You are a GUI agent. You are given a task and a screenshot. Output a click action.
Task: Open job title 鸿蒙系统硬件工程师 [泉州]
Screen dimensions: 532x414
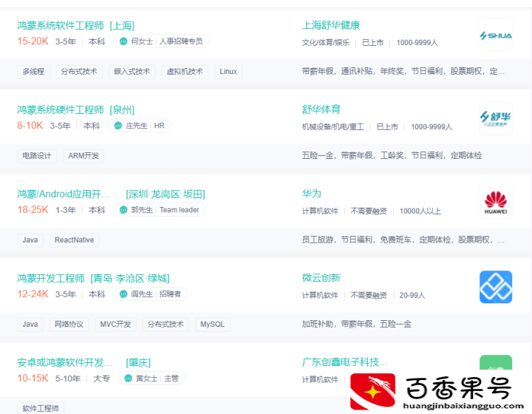(75, 109)
